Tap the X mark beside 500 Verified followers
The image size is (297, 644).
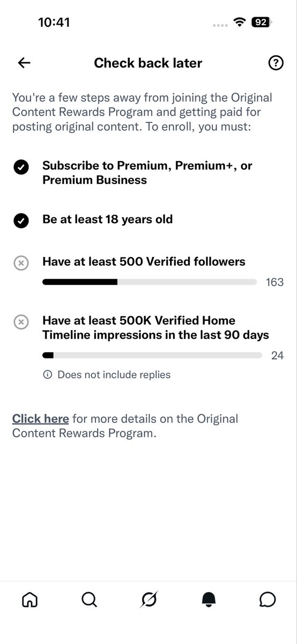21,263
